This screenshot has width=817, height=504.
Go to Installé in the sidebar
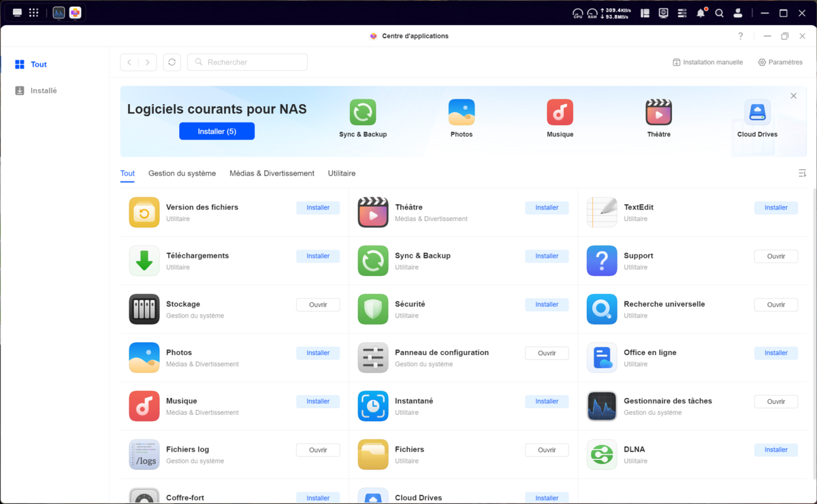tap(44, 90)
